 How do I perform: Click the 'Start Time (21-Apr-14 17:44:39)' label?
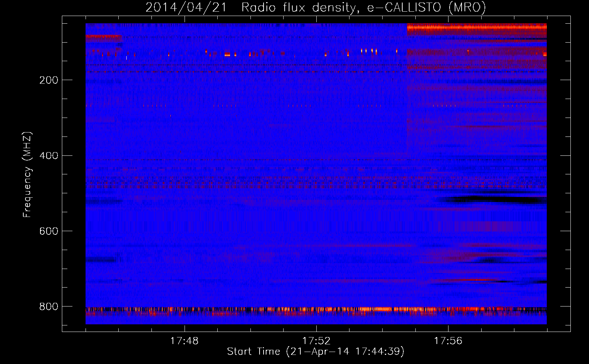coord(316,352)
